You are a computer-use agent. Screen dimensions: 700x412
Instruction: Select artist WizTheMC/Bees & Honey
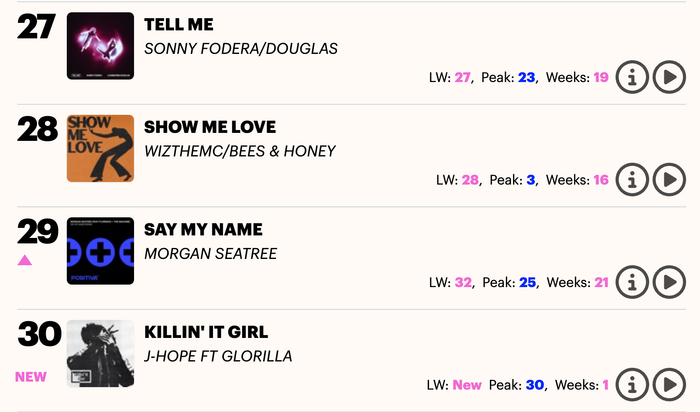point(240,151)
